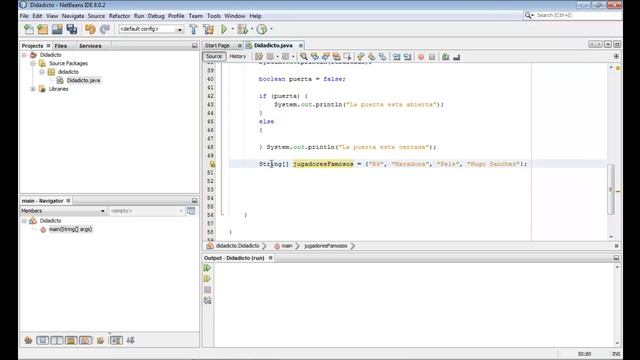Toggle Show Static Members filter in Navigator
640x360 pixels.
[57, 340]
